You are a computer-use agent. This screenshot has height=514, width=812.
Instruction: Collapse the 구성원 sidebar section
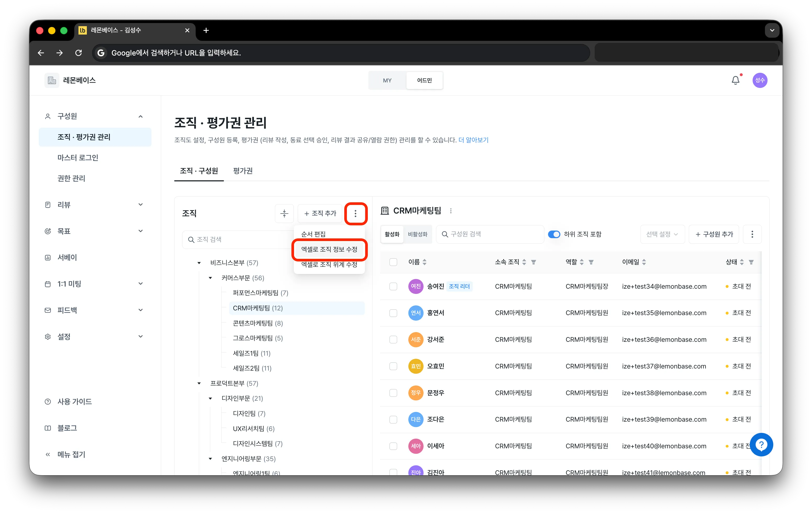pyautogui.click(x=141, y=116)
